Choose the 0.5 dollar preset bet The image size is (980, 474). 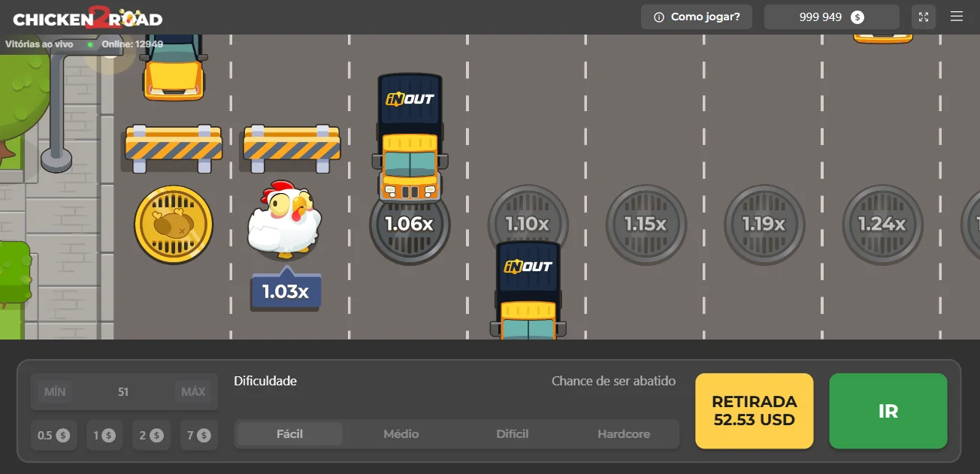point(53,435)
